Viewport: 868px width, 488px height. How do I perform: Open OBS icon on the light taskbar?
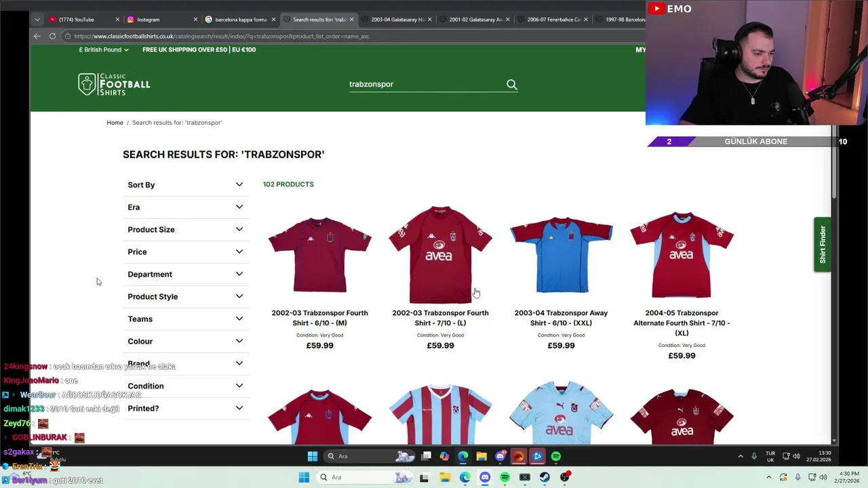pos(565,477)
